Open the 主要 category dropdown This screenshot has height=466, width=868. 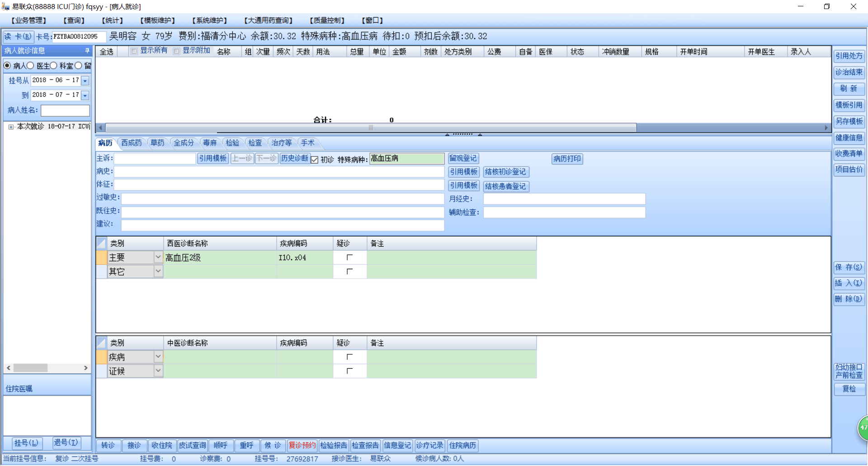coord(158,257)
